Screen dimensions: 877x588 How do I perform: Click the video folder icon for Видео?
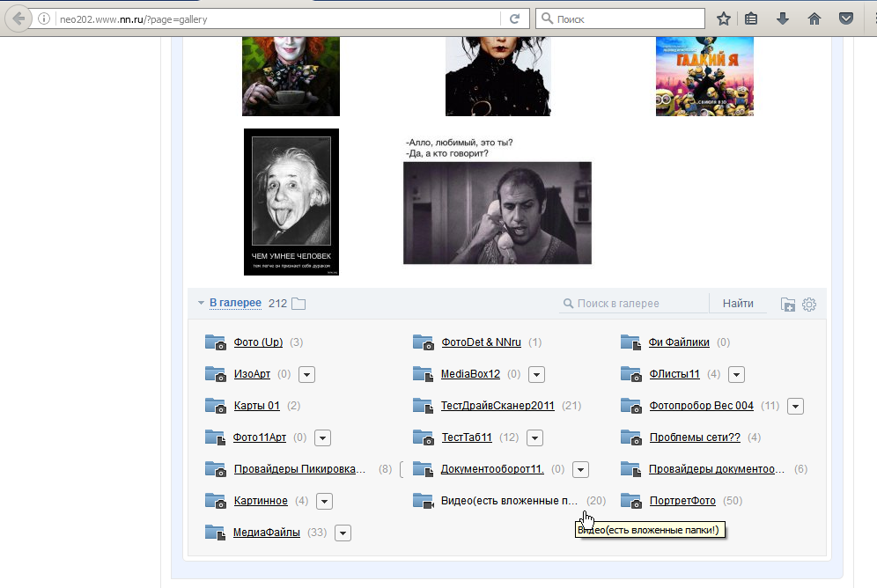click(423, 501)
